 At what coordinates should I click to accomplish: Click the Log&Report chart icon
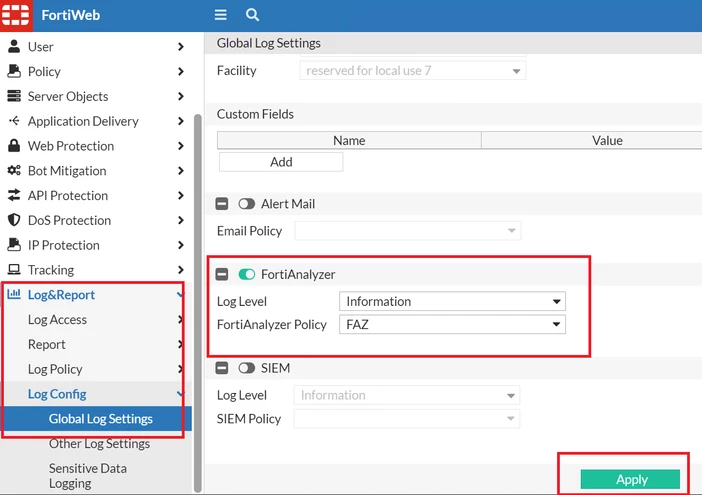tap(14, 294)
